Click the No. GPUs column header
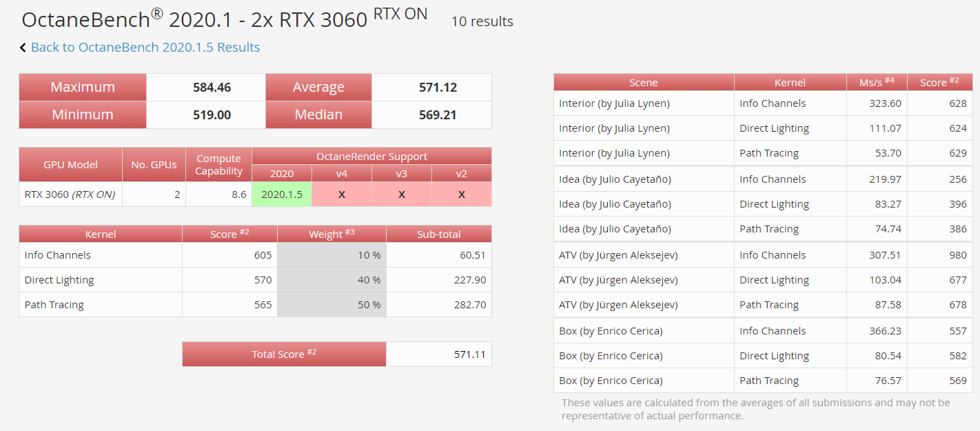Screen dimensions: 980x431 click(154, 165)
